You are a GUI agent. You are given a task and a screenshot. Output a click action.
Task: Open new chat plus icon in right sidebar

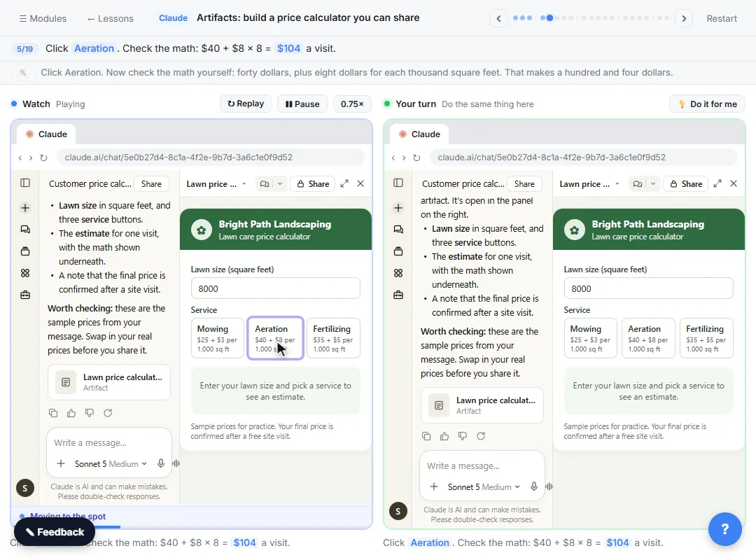click(398, 208)
